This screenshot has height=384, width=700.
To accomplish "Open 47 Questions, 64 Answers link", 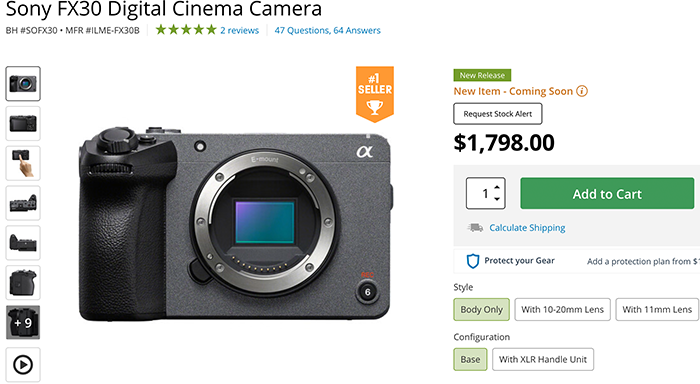I will (x=327, y=30).
